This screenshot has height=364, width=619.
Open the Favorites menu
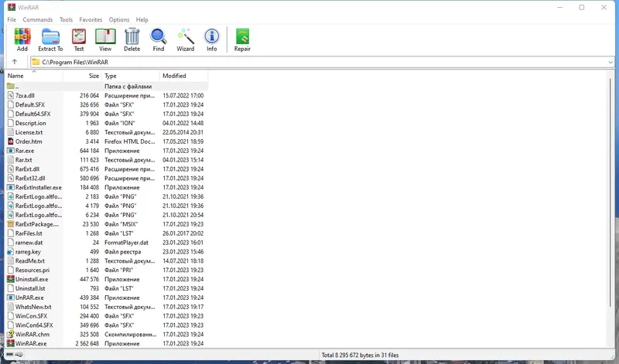[91, 20]
